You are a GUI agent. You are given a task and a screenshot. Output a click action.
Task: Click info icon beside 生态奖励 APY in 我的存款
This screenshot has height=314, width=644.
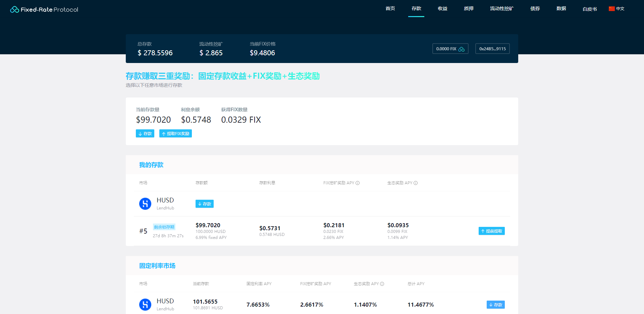click(x=416, y=183)
